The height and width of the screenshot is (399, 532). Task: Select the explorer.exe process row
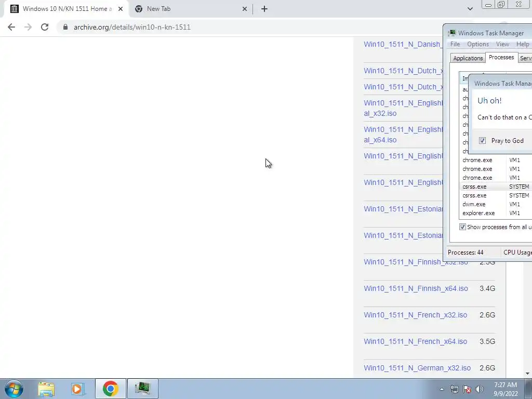click(496, 213)
